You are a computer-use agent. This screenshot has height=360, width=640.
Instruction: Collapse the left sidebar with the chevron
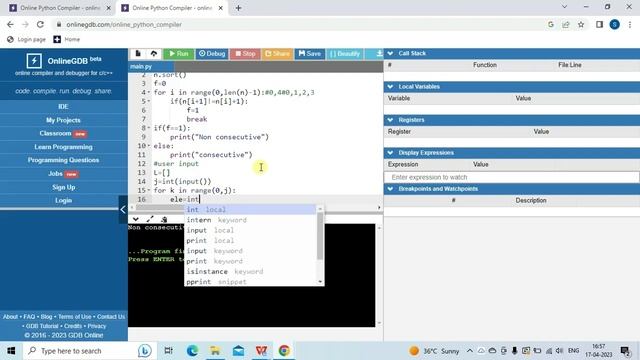[x=123, y=209]
